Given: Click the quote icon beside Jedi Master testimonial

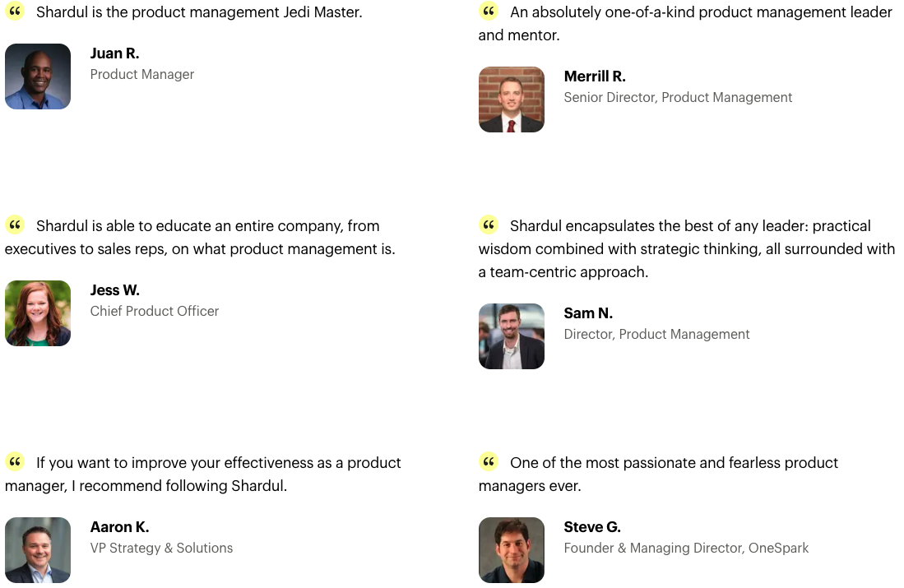Looking at the screenshot, I should [15, 11].
